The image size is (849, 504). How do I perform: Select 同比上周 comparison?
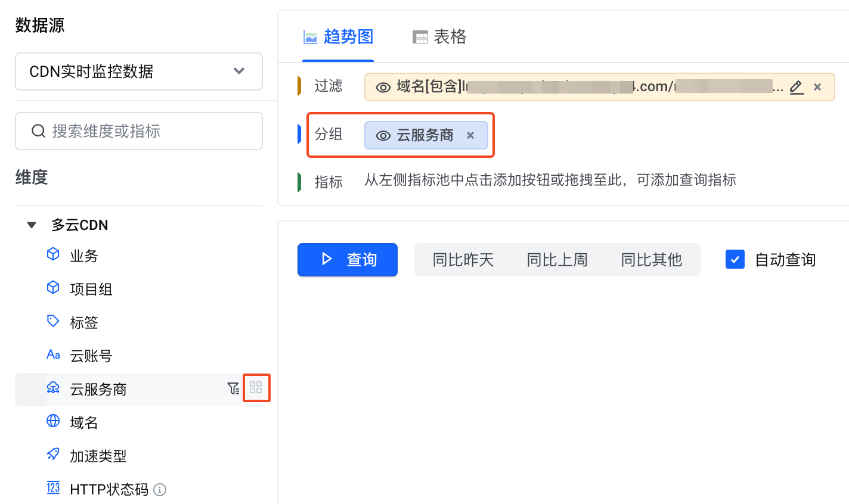557,260
